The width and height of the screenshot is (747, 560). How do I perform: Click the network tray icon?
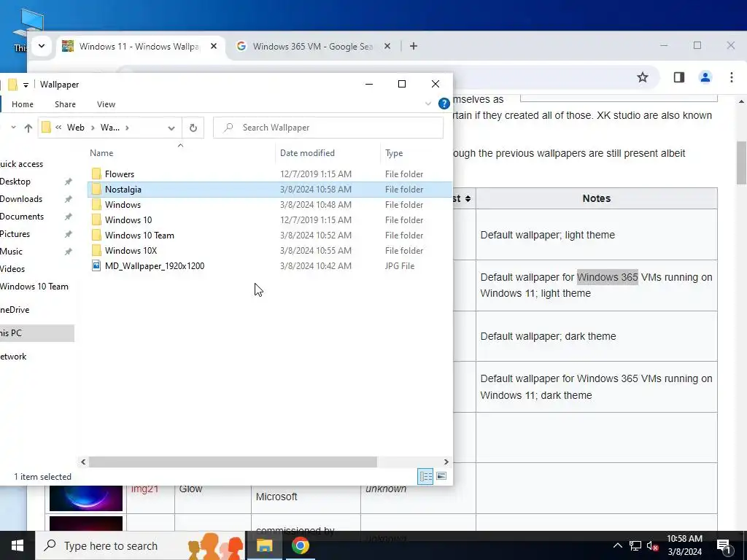pyautogui.click(x=635, y=545)
